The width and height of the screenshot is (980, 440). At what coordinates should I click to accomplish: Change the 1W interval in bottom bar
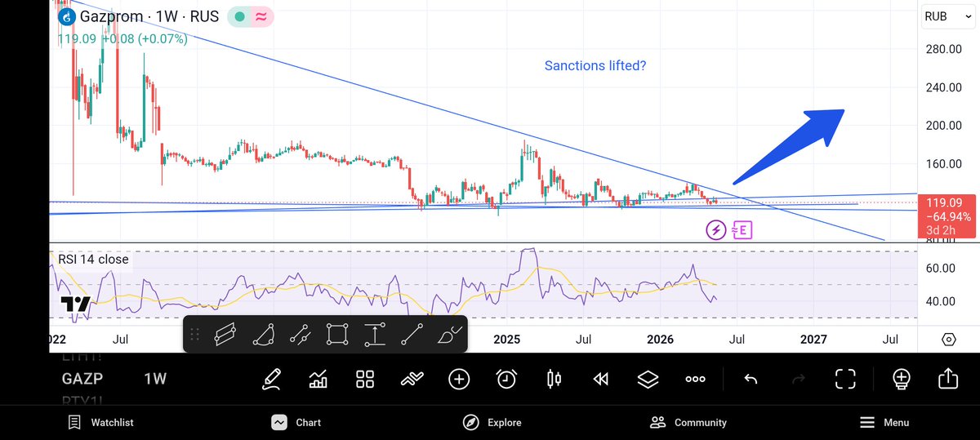pyautogui.click(x=155, y=379)
